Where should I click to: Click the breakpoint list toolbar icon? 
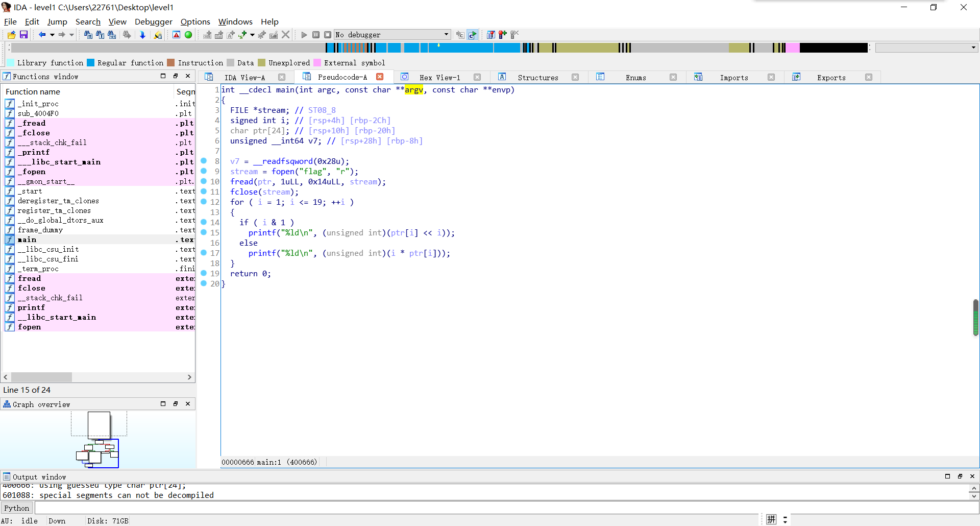pyautogui.click(x=491, y=35)
